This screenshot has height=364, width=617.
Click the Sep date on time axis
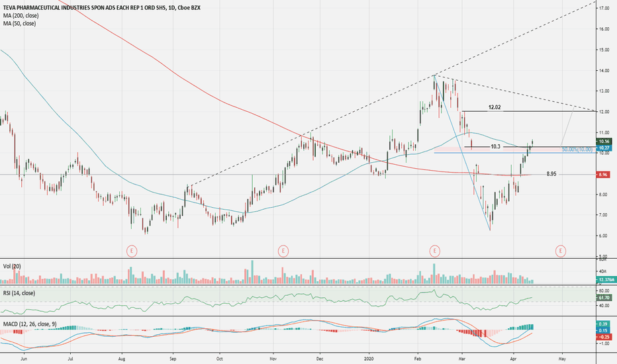coord(173,359)
